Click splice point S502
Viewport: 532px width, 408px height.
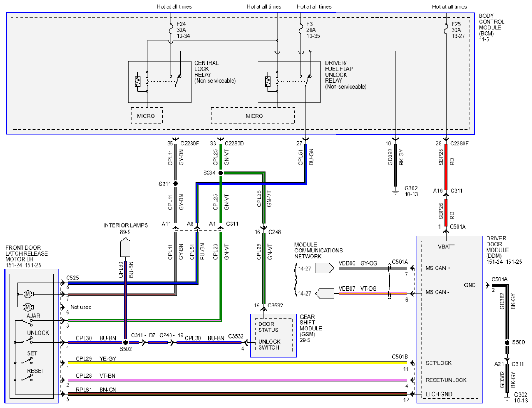coord(125,342)
